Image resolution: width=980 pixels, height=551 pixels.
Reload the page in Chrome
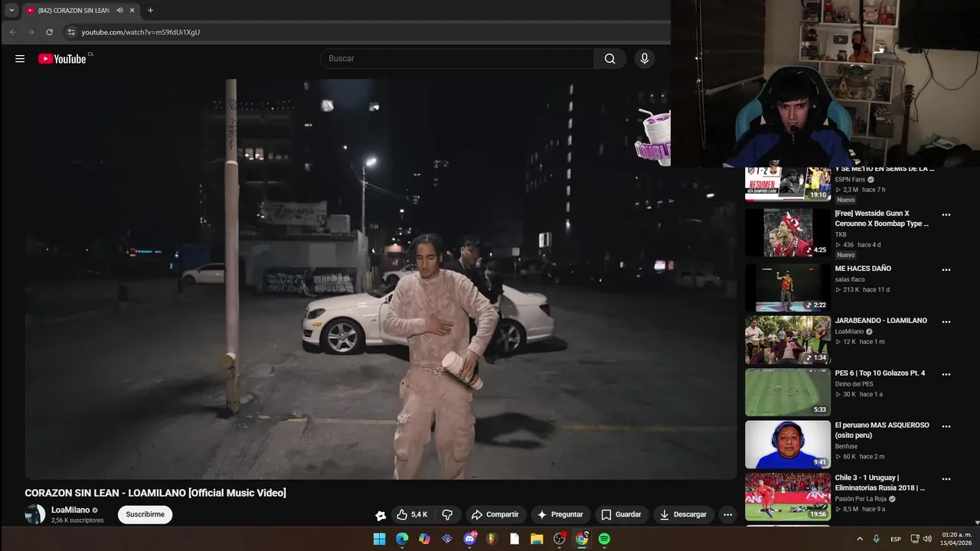click(49, 32)
